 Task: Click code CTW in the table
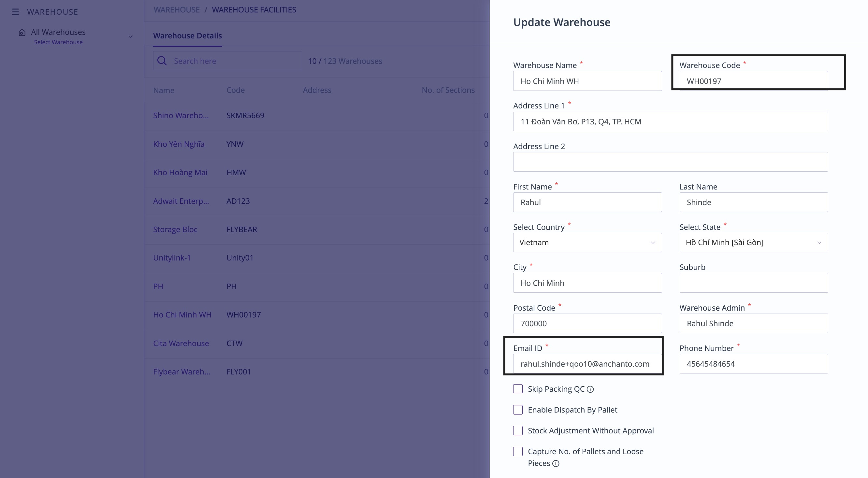click(x=234, y=343)
